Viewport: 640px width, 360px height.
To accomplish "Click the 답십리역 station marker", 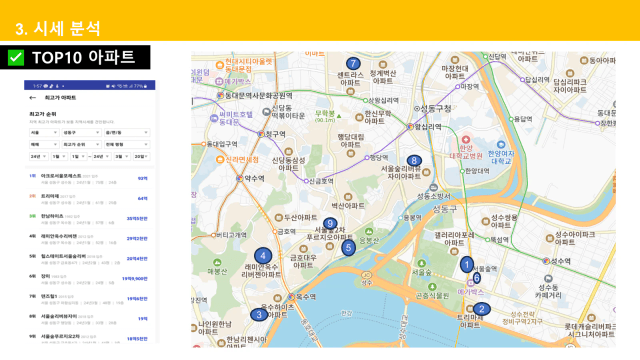I will click(522, 80).
